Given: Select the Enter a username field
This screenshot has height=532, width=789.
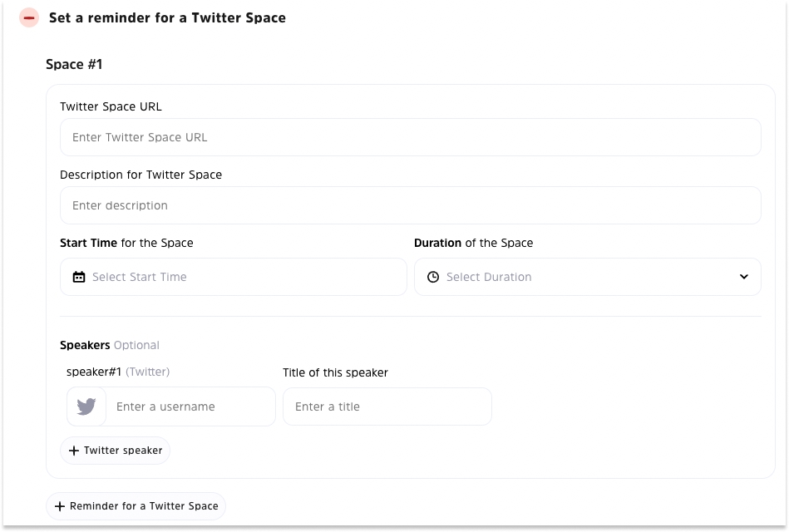Looking at the screenshot, I should (191, 406).
